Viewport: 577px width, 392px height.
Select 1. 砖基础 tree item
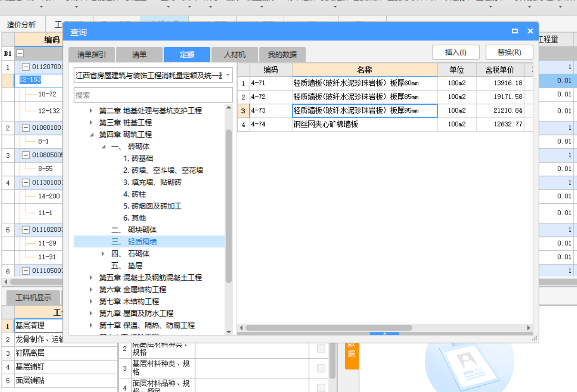138,158
